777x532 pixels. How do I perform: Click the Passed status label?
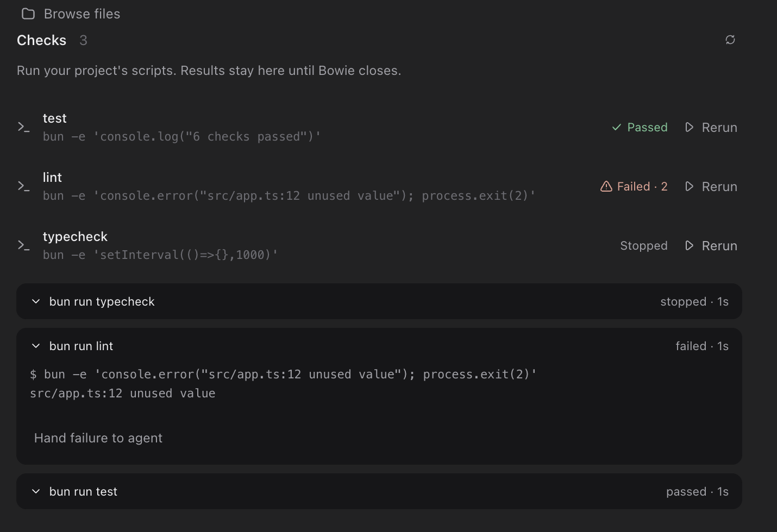[x=647, y=127]
